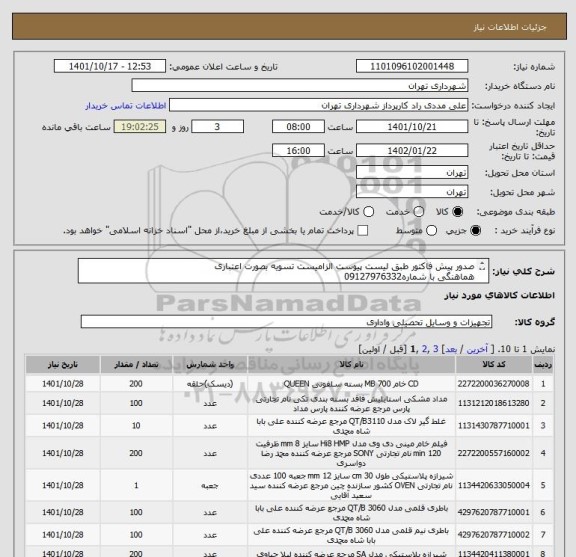The width and height of the screenshot is (576, 557).
Task: Click the countdown timer 19:02:25
Action: click(x=140, y=127)
